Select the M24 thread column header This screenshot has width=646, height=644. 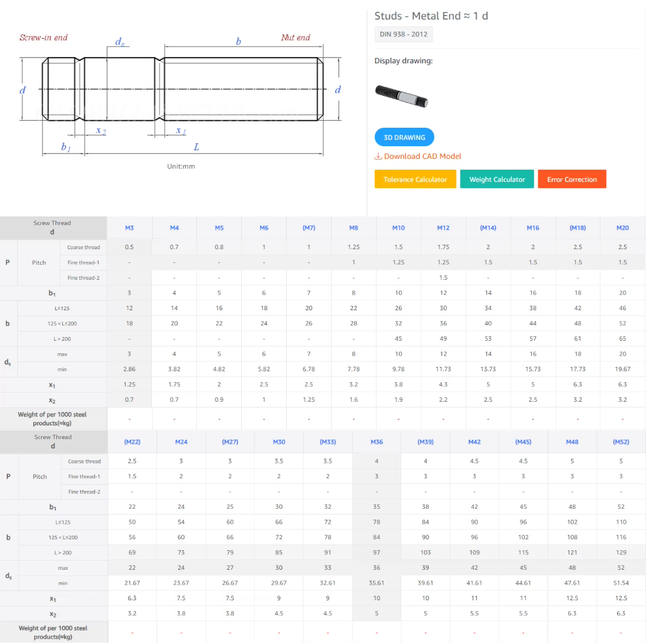[x=181, y=442]
